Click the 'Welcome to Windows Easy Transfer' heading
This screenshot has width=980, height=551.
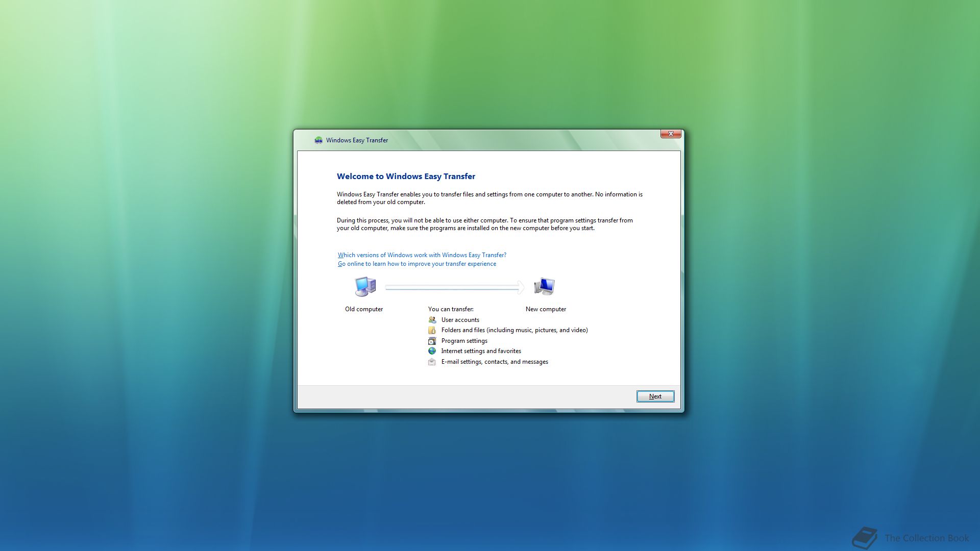coord(406,177)
